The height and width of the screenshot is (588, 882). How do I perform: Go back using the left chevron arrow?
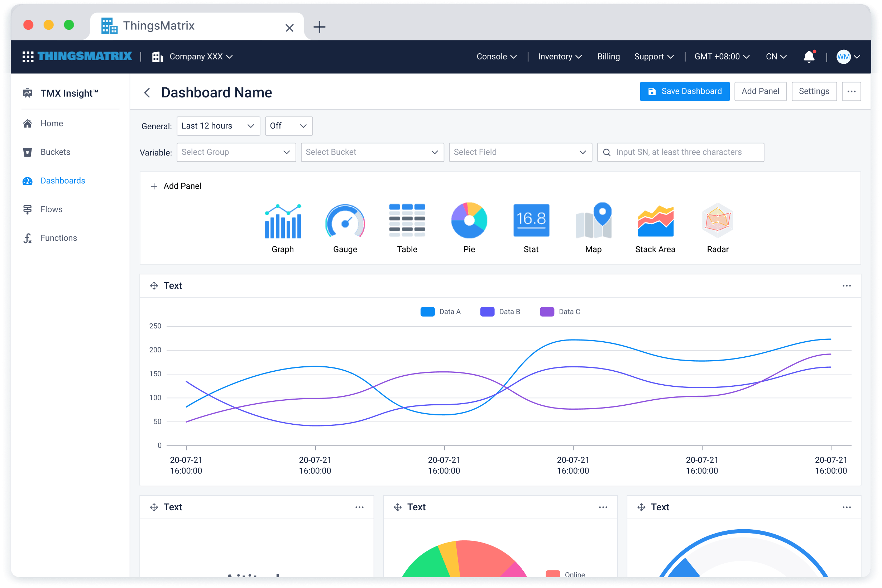point(147,93)
